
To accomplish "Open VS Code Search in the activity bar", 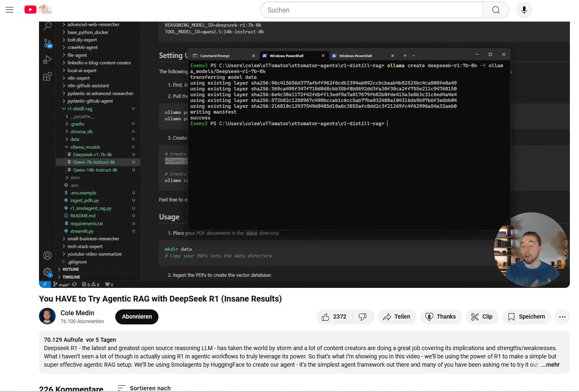I will point(48,26).
